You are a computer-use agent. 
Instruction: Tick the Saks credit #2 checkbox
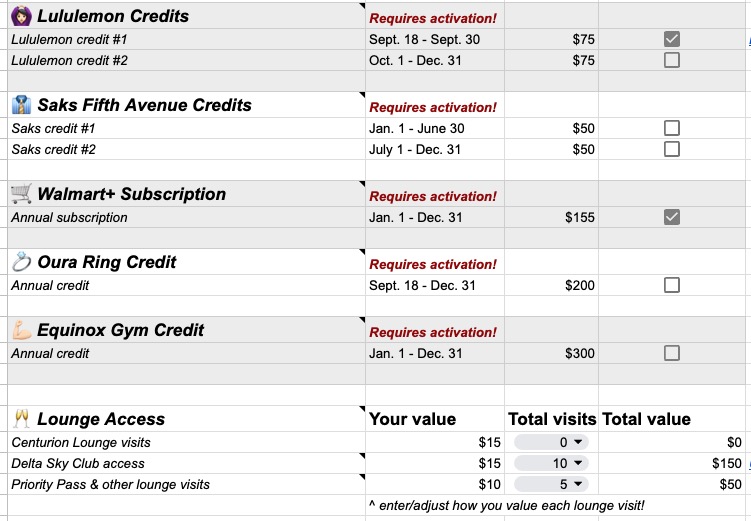[672, 149]
